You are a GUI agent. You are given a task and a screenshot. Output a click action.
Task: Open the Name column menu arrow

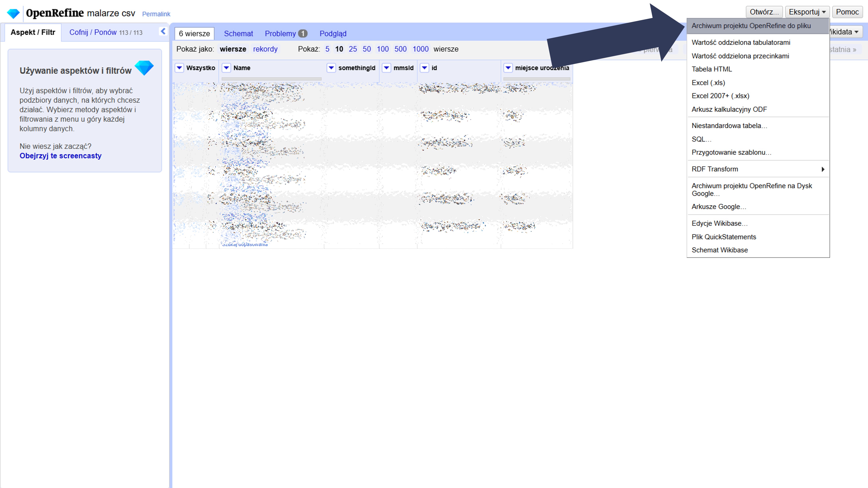point(226,68)
